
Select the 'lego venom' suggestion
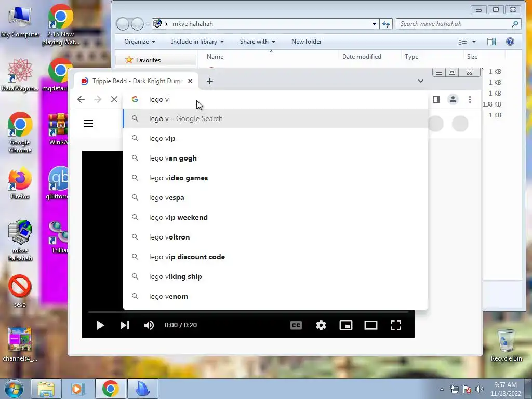click(275, 296)
